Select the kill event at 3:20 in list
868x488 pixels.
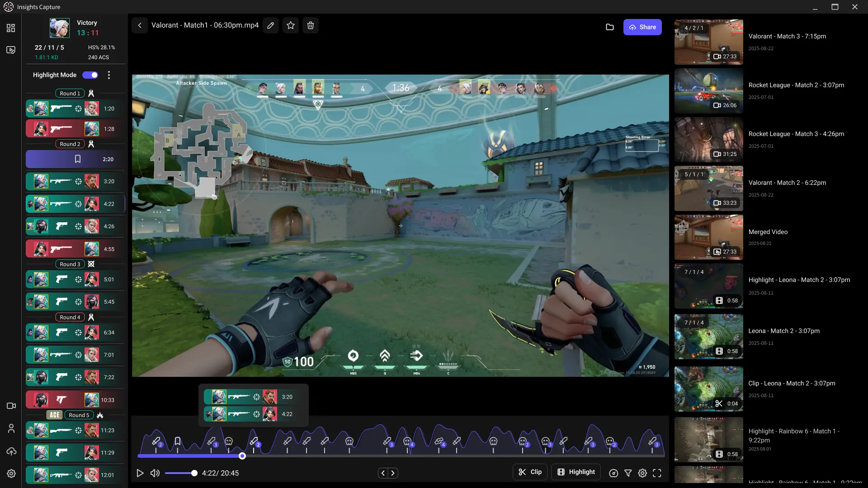click(x=75, y=182)
